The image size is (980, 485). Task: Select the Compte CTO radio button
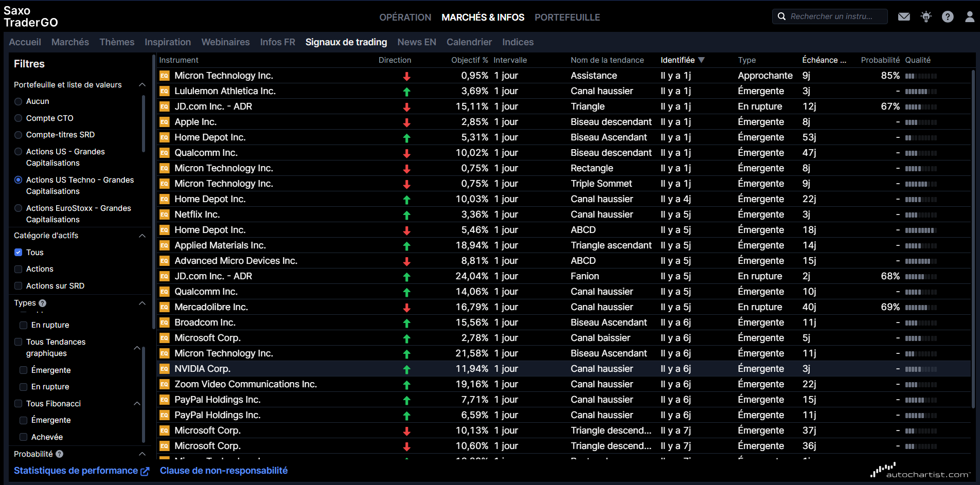tap(19, 118)
